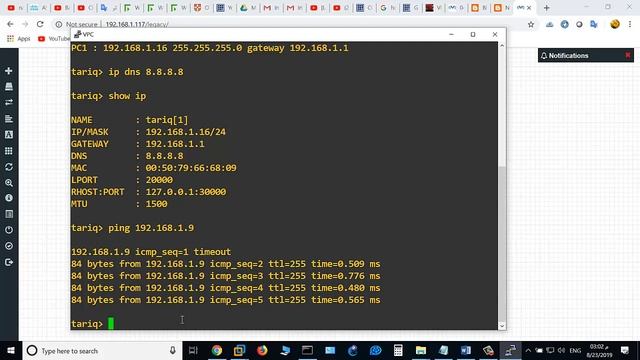The width and height of the screenshot is (640, 360).
Task: Bookmark this page with the star icon
Action: [531, 24]
